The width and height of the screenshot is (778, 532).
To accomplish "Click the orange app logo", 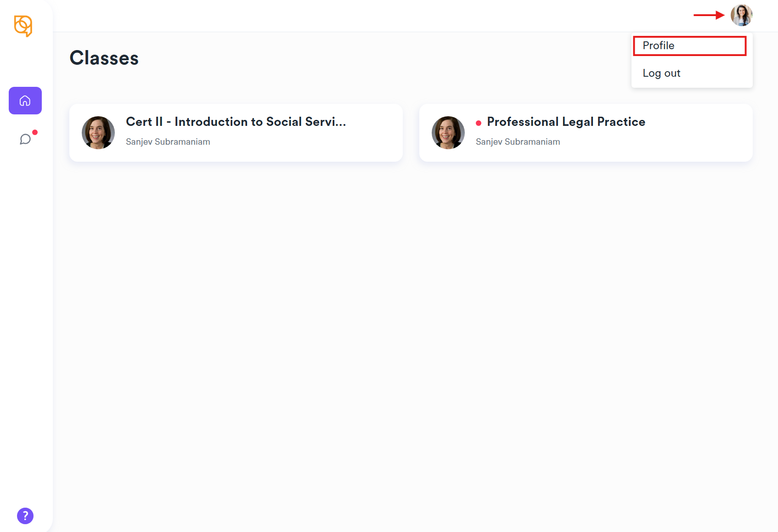I will click(23, 26).
